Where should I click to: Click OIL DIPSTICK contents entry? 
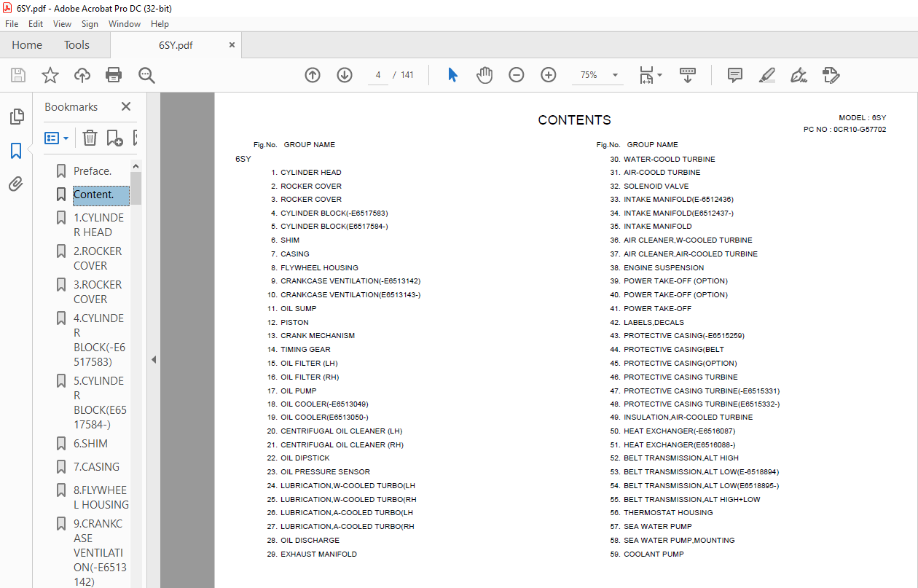coord(305,458)
